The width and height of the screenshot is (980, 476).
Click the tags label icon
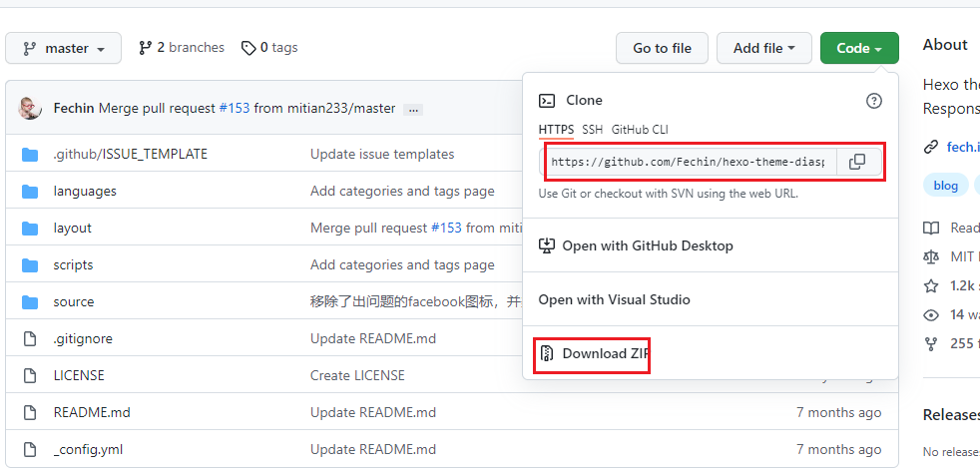coord(248,47)
